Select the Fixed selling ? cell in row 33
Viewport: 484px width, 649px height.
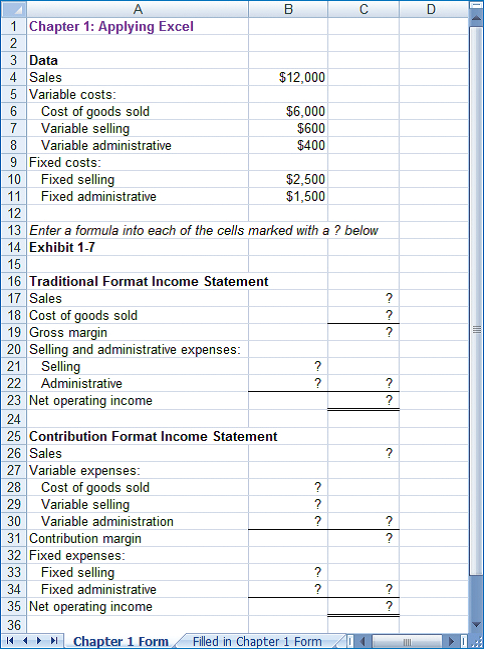point(288,572)
